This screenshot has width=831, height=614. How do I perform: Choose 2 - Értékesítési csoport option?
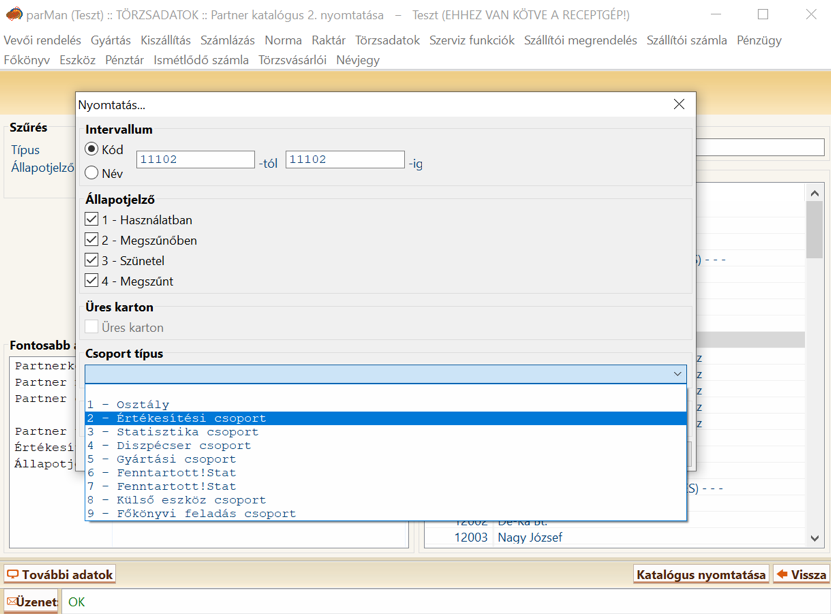point(386,419)
